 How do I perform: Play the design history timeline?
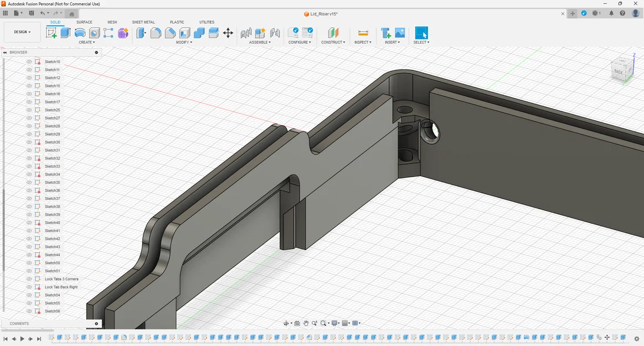tap(22, 338)
